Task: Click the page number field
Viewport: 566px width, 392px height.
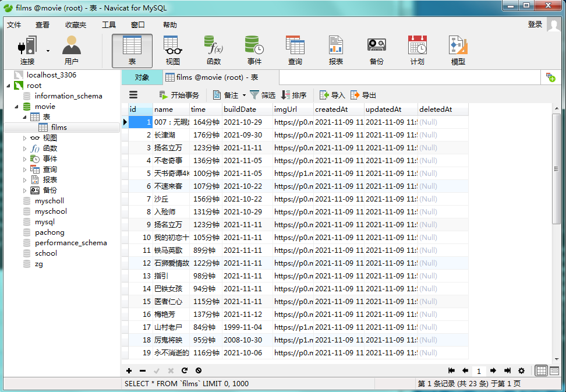Action: [x=479, y=371]
